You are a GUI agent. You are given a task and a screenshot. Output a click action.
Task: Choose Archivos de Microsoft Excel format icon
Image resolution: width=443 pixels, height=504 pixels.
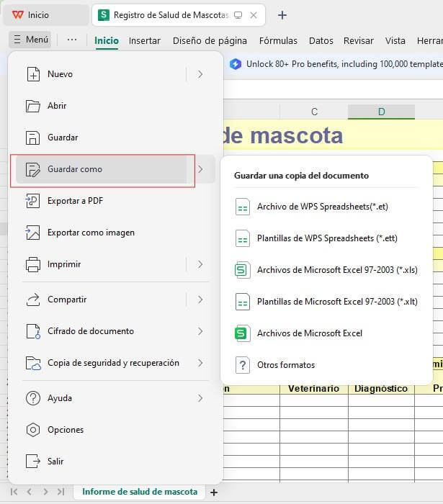point(242,333)
